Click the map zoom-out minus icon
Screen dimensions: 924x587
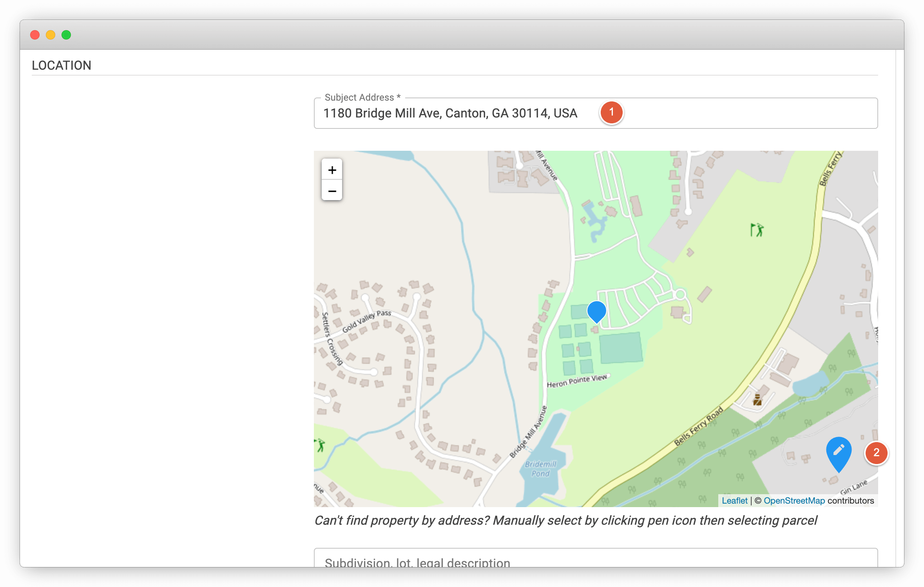[x=332, y=191]
